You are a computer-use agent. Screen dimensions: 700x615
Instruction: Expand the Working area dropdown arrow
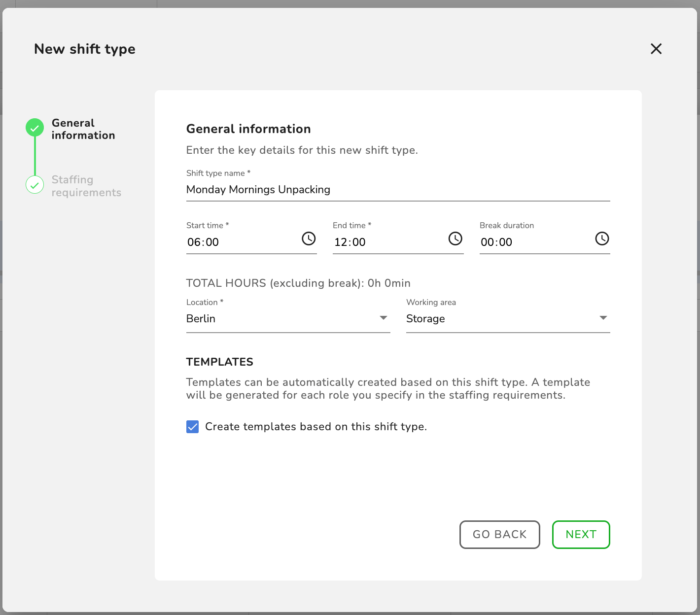coord(603,318)
